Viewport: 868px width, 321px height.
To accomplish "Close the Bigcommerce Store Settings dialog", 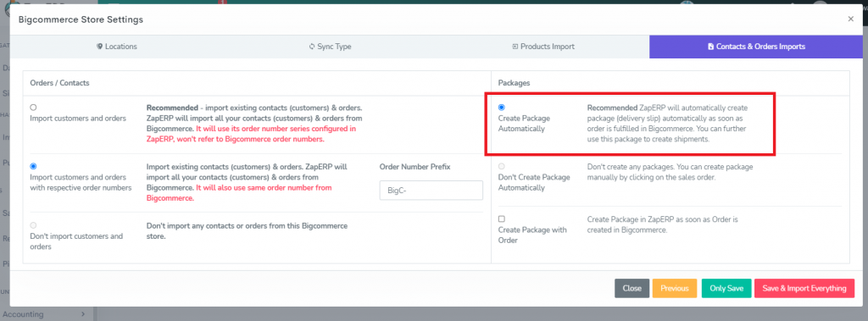I will 850,19.
